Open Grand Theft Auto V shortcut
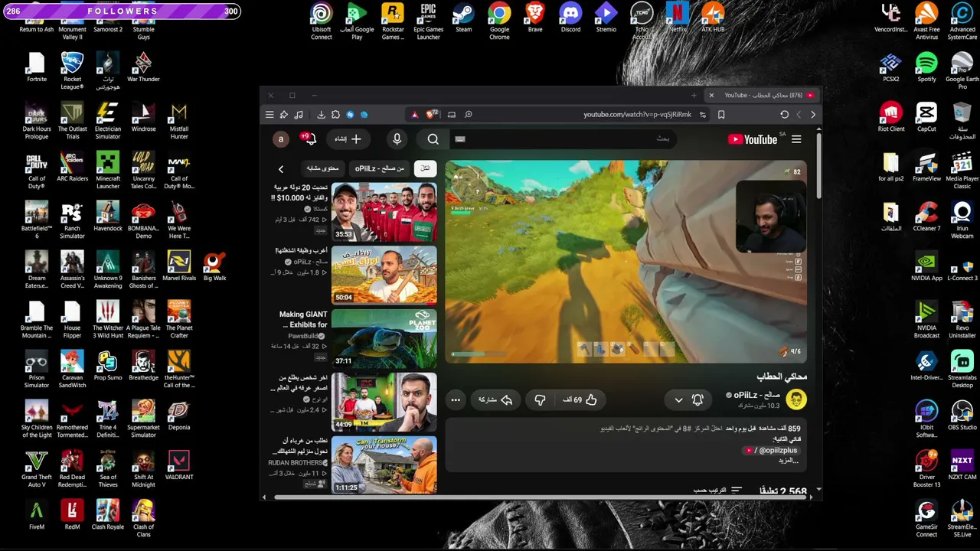 pos(37,469)
